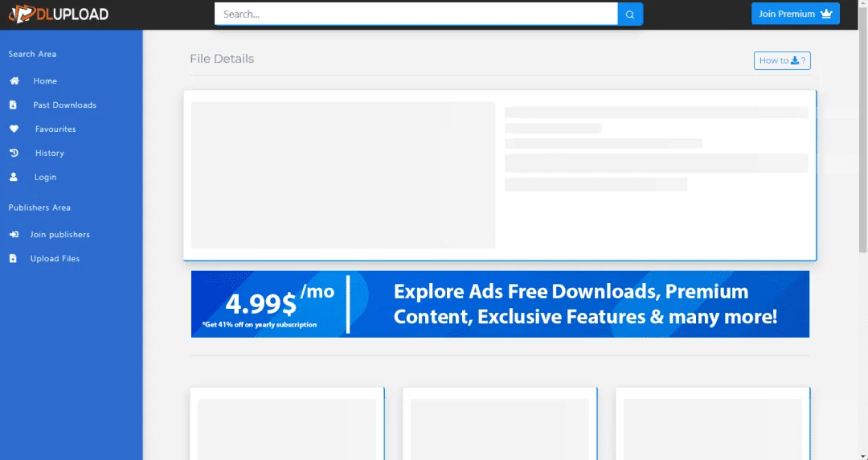Click the Favourites heart icon

[14, 129]
